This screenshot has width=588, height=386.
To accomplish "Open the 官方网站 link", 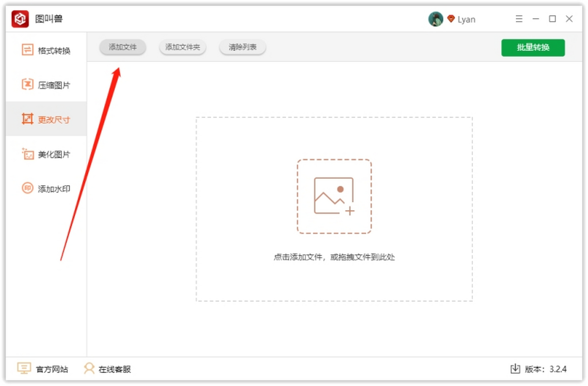I will point(52,369).
